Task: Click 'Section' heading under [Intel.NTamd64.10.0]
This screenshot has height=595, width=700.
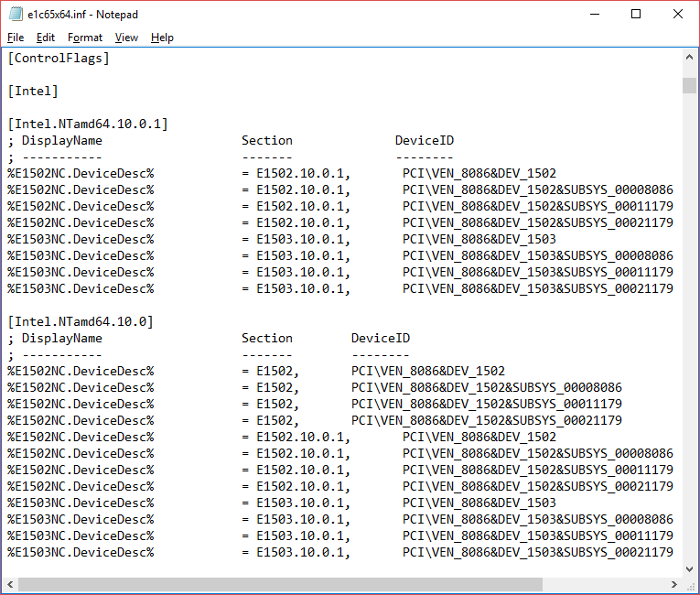Action: [267, 338]
